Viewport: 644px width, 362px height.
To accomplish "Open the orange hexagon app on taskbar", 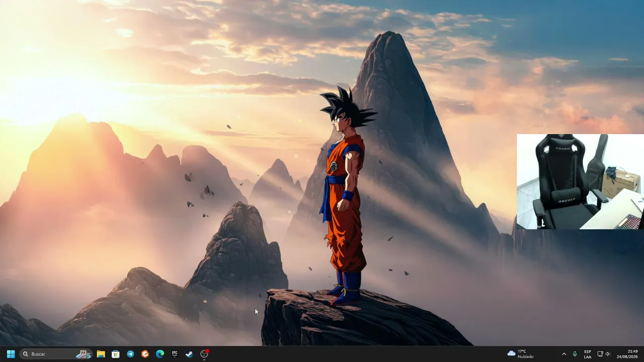I will pyautogui.click(x=145, y=354).
